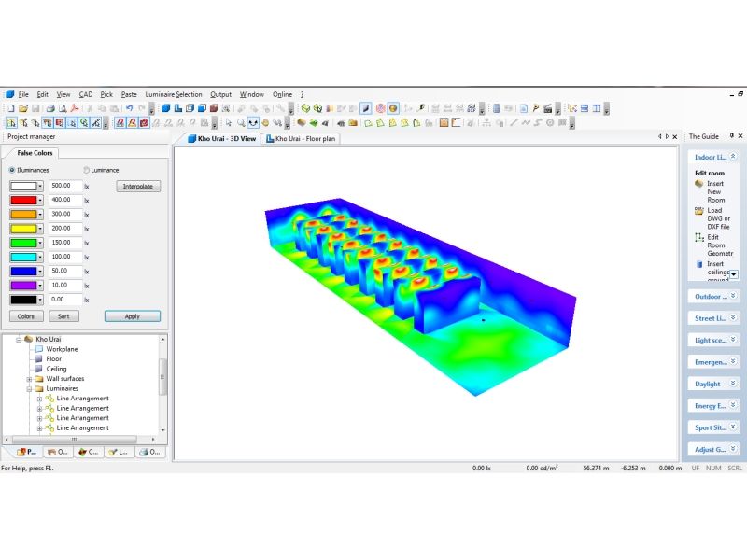The image size is (747, 560).
Task: Select the Illuminances radio button
Action: 12,170
